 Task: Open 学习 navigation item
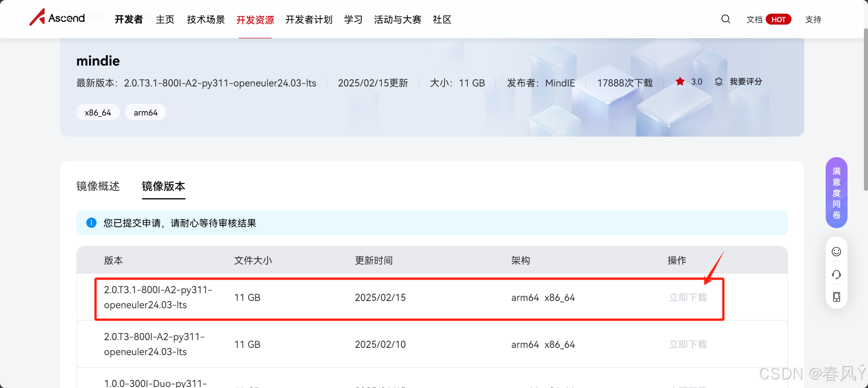point(353,20)
